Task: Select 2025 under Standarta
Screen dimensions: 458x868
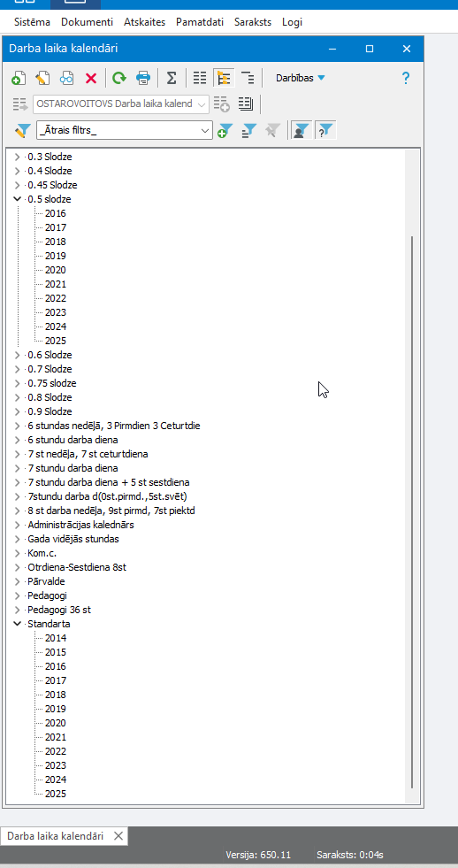Action: click(x=56, y=794)
